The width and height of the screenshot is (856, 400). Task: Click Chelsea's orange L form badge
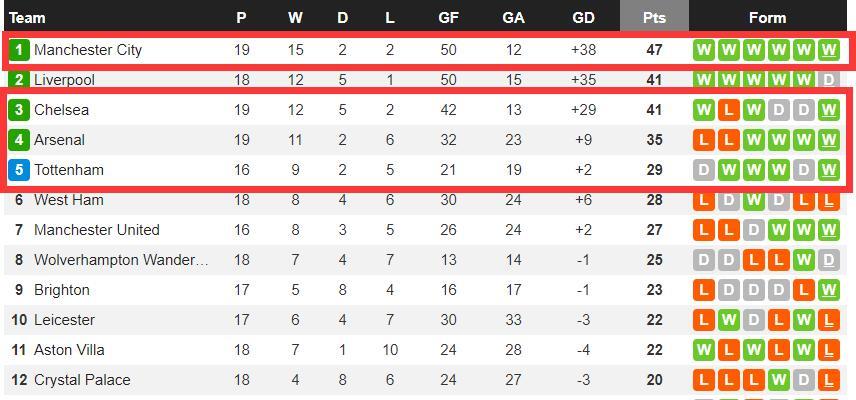729,110
